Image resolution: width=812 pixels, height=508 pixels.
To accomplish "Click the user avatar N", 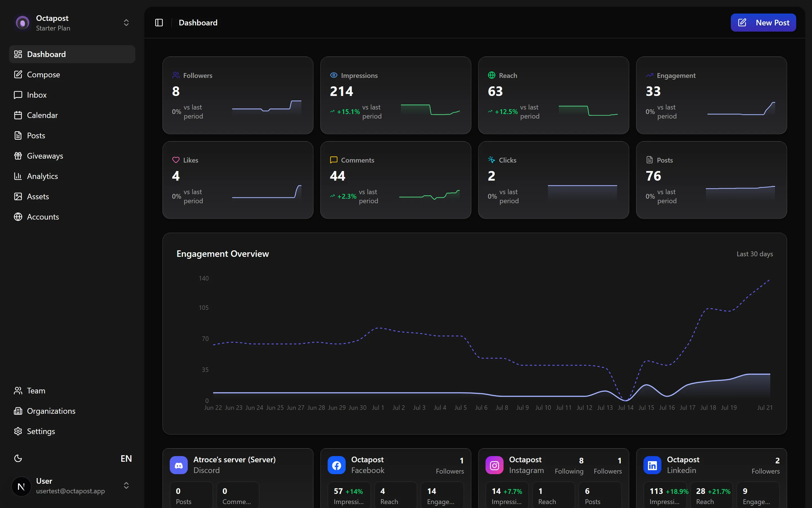I will [21, 486].
